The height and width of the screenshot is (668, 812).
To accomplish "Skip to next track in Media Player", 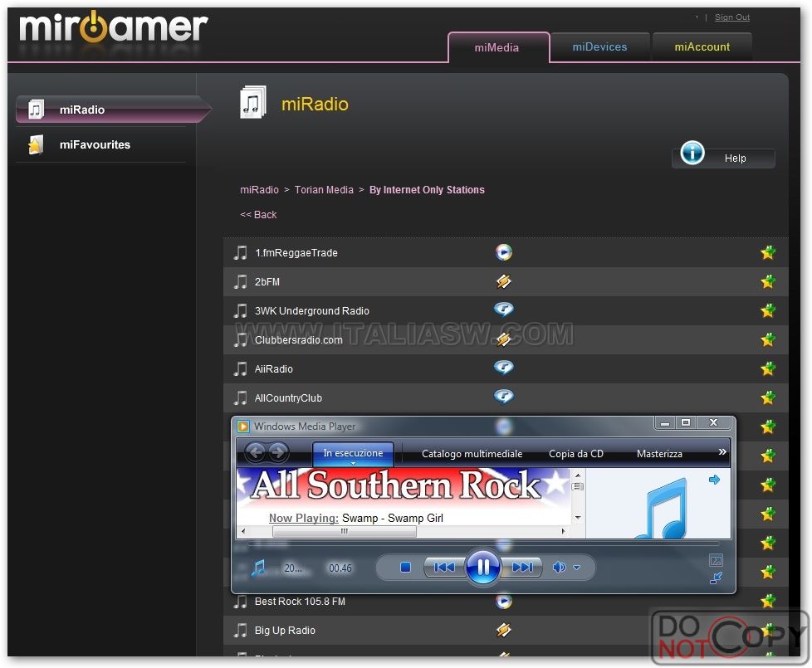I will tap(521, 568).
